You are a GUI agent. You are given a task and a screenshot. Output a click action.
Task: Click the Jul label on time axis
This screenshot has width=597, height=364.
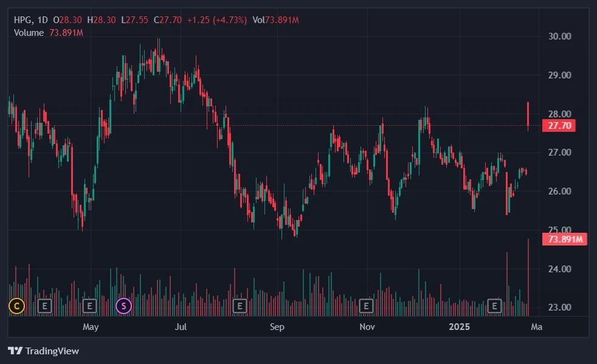[181, 327]
